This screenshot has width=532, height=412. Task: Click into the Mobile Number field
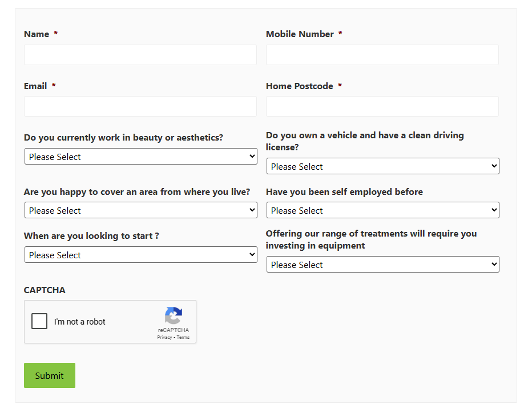[x=382, y=55]
